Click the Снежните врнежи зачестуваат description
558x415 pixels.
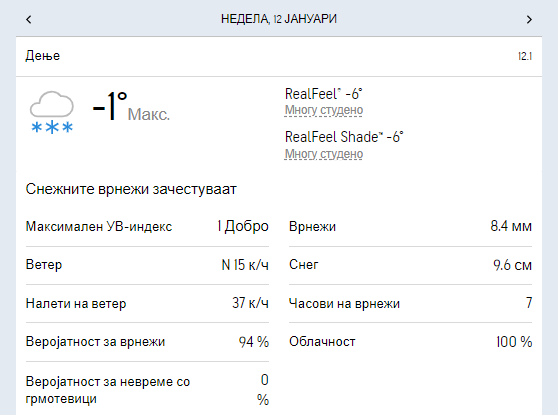click(131, 189)
